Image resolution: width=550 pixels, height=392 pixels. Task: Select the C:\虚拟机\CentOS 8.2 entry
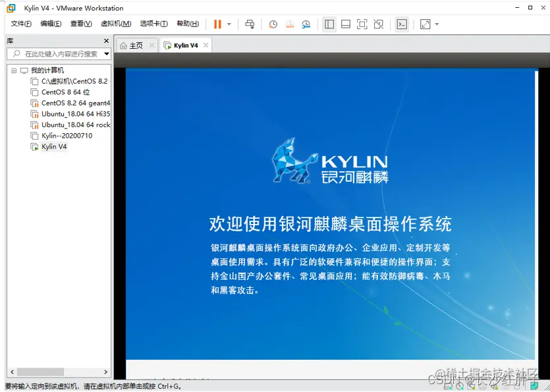tap(74, 81)
